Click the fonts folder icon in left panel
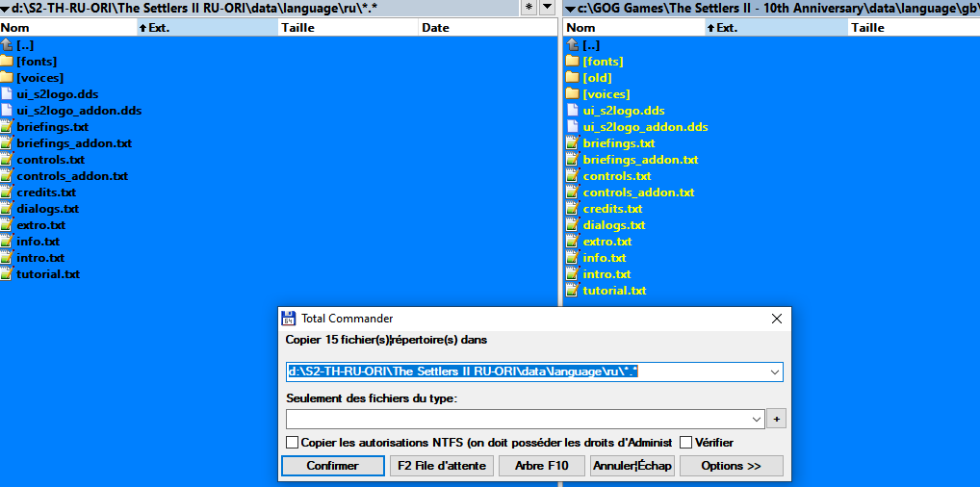This screenshot has width=980, height=487. (6, 61)
